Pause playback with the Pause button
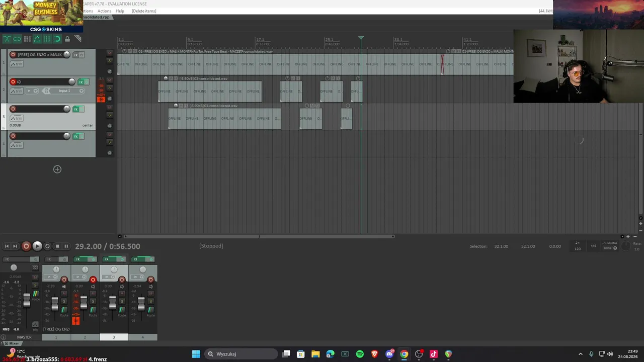Viewport: 644px width, 362px height. [66, 246]
